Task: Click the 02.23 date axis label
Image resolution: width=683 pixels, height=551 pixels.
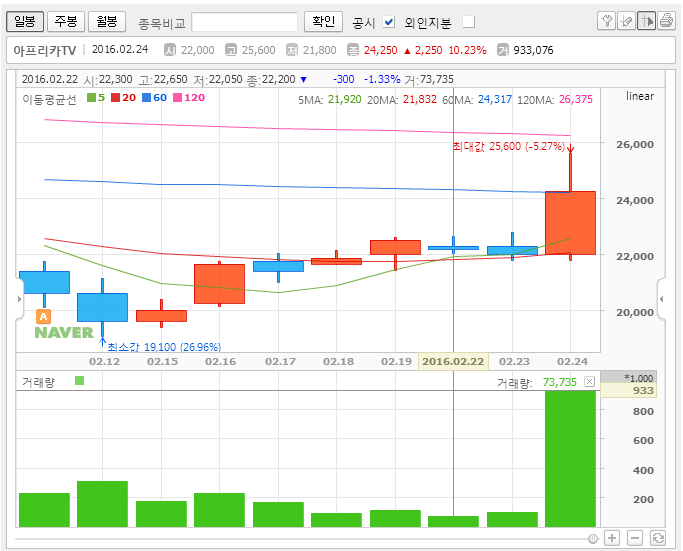Action: 514,362
